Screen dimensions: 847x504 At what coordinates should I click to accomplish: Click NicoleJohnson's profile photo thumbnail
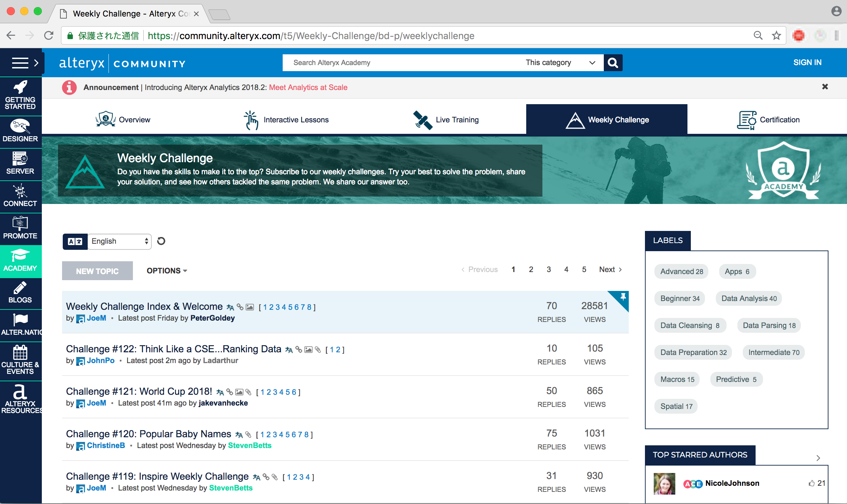coord(664,484)
